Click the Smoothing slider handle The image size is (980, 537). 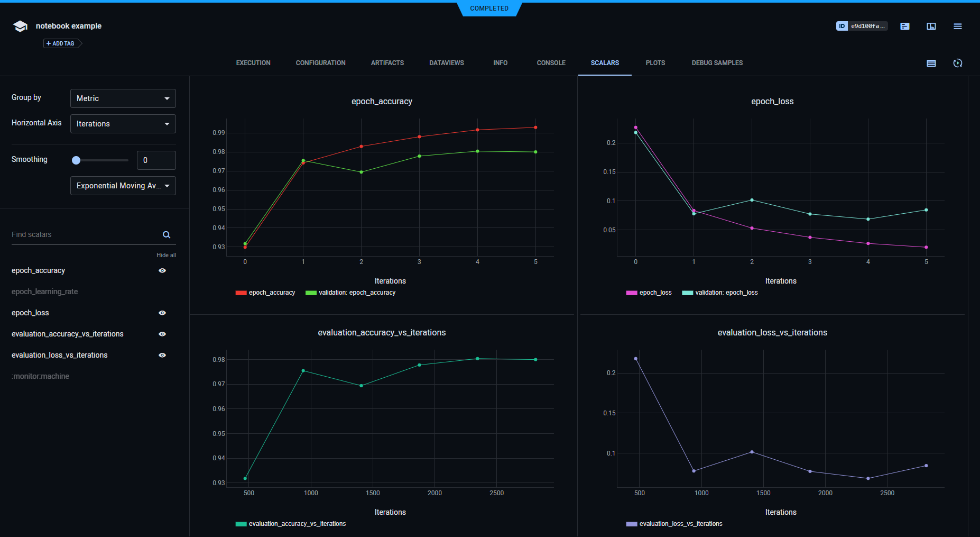coord(76,160)
